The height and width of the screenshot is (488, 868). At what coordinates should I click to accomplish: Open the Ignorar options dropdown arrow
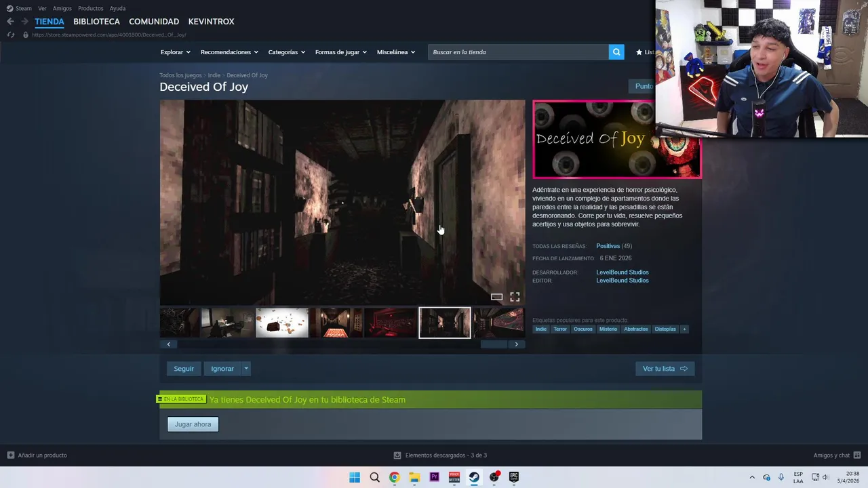[x=246, y=369]
